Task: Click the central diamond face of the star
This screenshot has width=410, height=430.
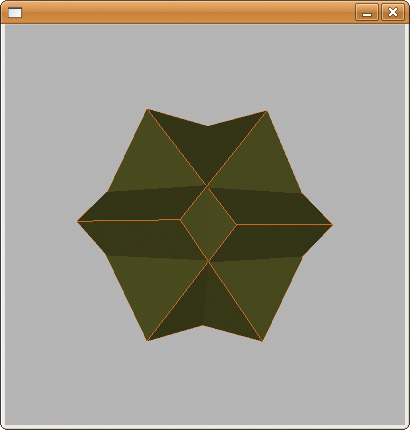Action: point(209,224)
